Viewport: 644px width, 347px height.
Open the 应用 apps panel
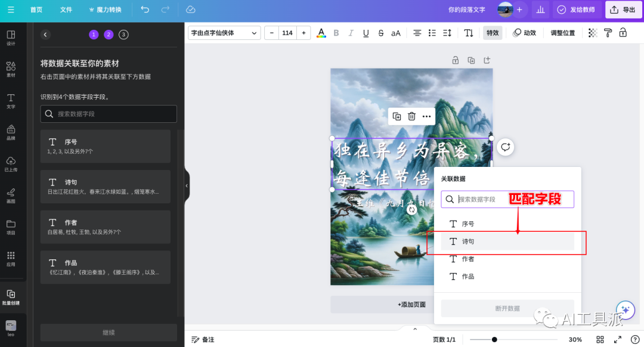tap(11, 259)
